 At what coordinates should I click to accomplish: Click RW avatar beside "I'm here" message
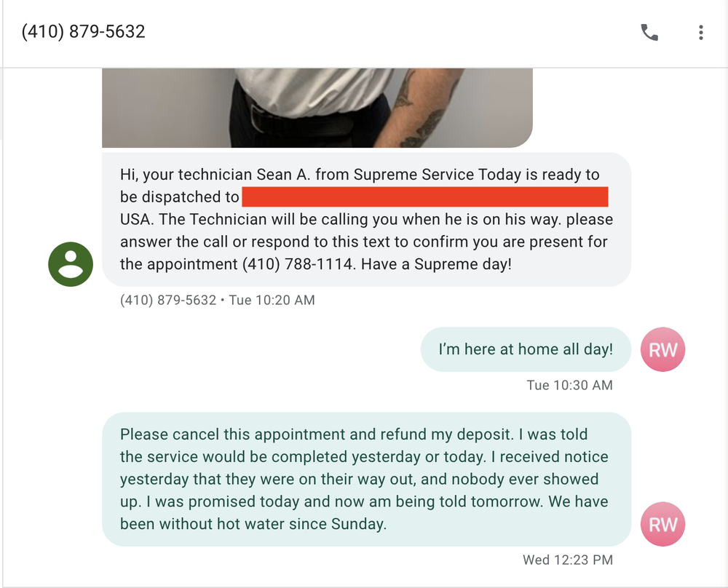point(662,349)
